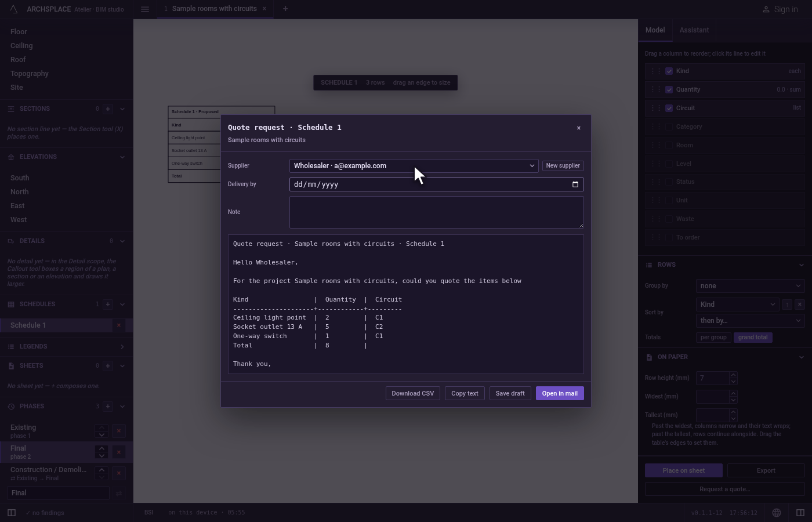This screenshot has width=812, height=522.
Task: Open the date picker calendar icon
Action: pyautogui.click(x=575, y=184)
